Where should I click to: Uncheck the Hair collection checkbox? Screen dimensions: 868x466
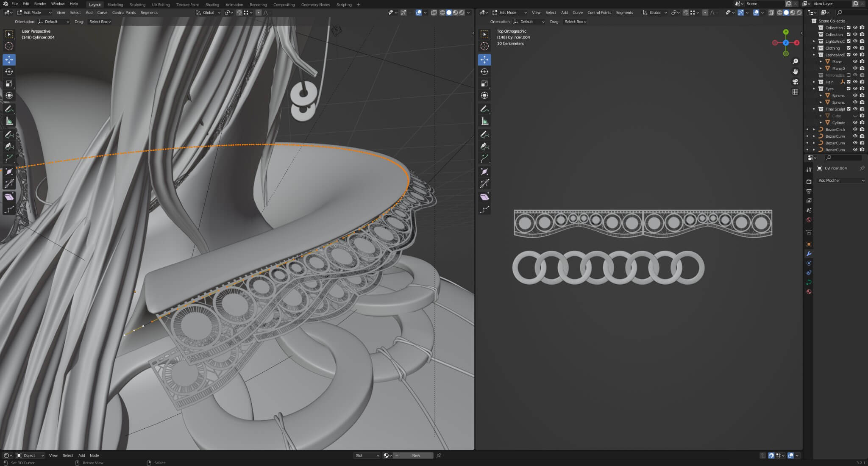(x=849, y=82)
